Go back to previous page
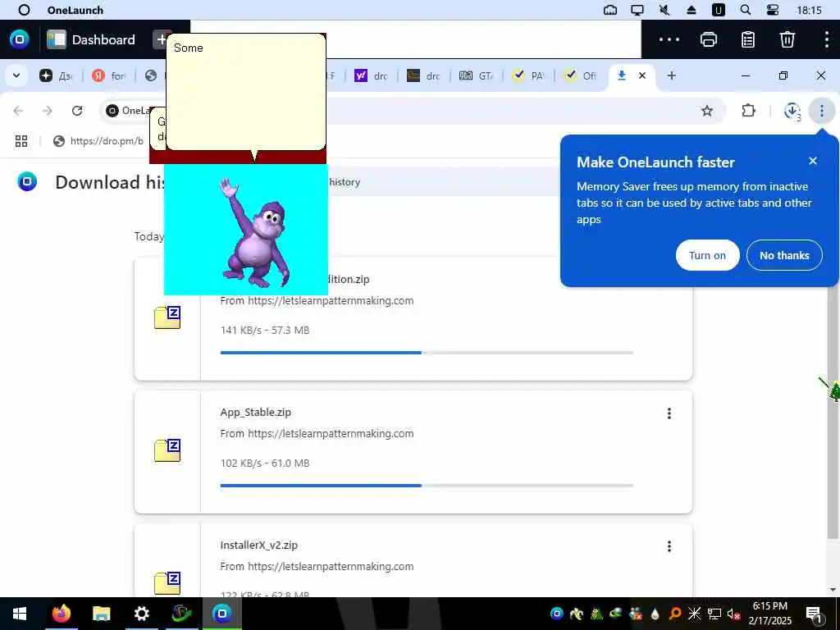Screen dimensions: 840x630 tap(18, 111)
